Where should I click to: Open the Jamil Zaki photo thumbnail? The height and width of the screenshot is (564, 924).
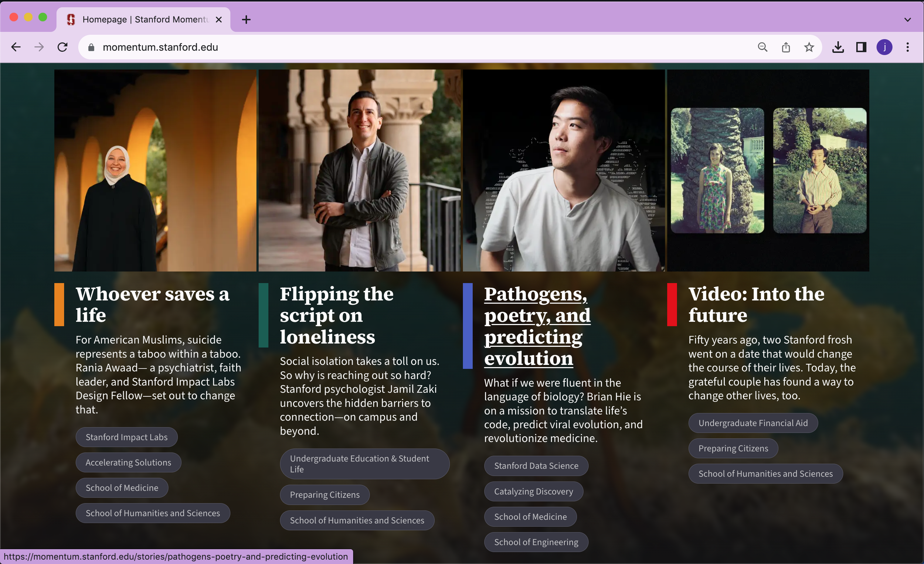point(359,170)
